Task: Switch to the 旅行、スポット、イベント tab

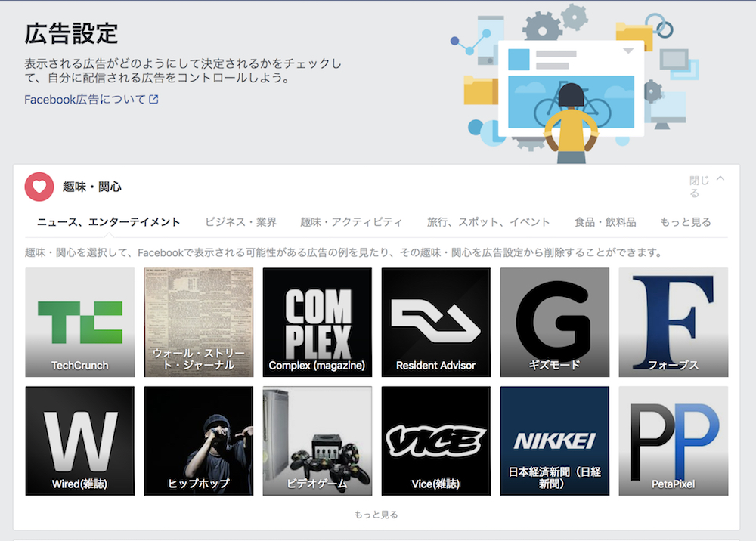Action: pyautogui.click(x=488, y=222)
